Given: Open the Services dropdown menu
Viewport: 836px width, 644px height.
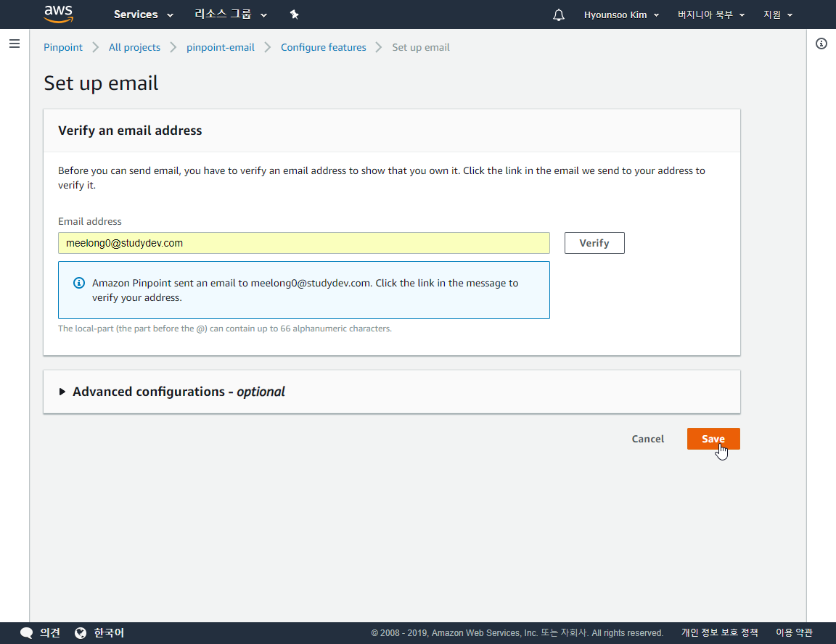Looking at the screenshot, I should pos(144,15).
